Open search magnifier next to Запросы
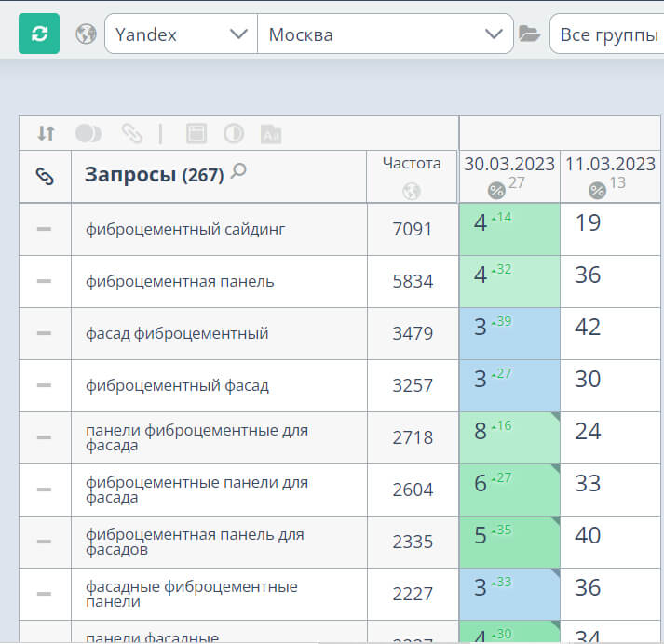Screen dimensions: 664x644 pos(239,171)
